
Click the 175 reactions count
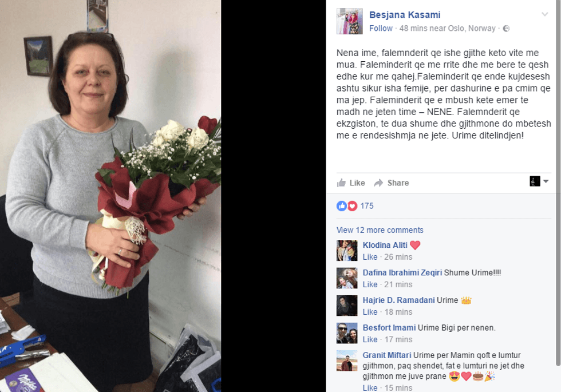[367, 205]
